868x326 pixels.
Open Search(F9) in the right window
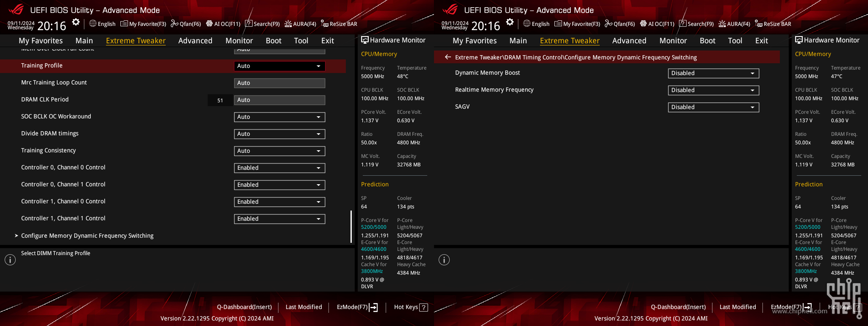click(696, 24)
